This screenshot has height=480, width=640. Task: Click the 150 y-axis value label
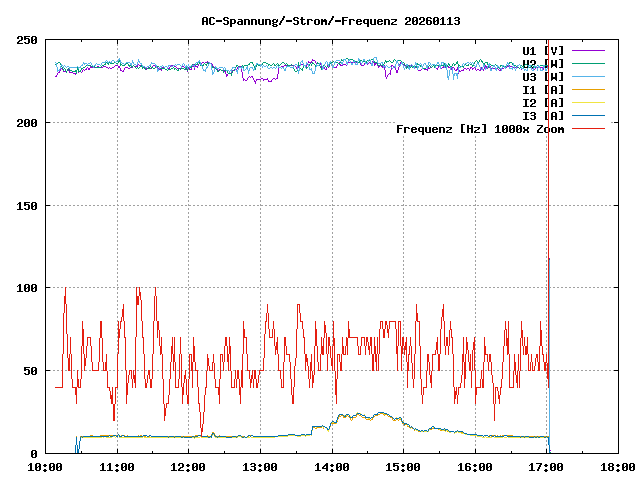point(27,205)
